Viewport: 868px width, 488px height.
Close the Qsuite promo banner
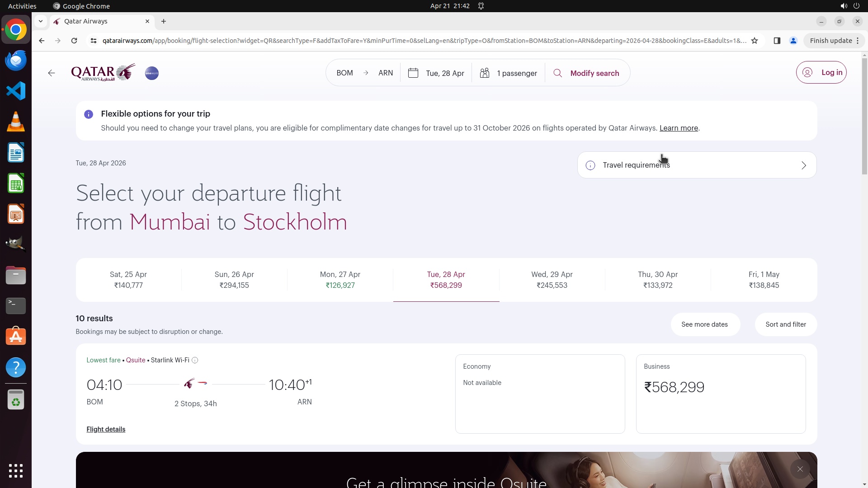[800, 469]
